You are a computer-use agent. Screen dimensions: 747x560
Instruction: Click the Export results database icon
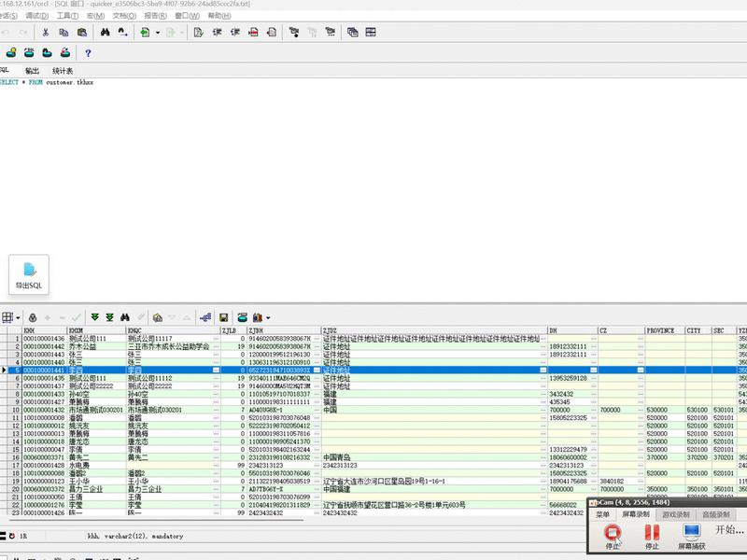(243, 317)
